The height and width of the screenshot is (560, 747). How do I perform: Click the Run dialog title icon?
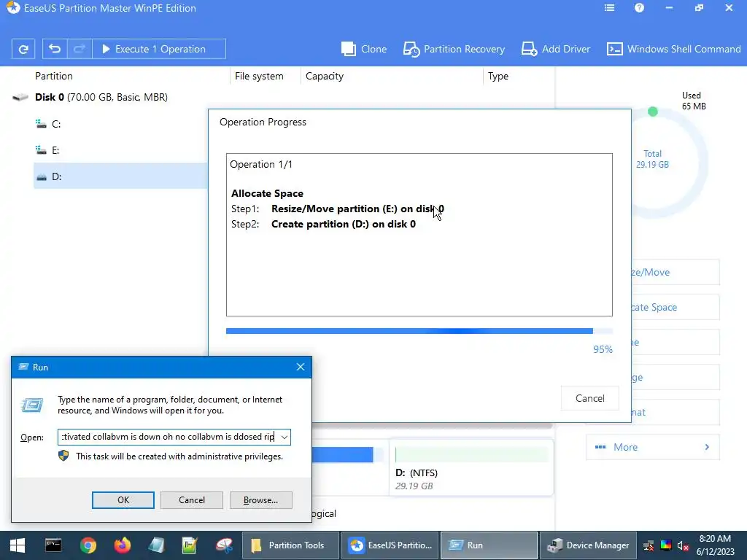point(23,367)
